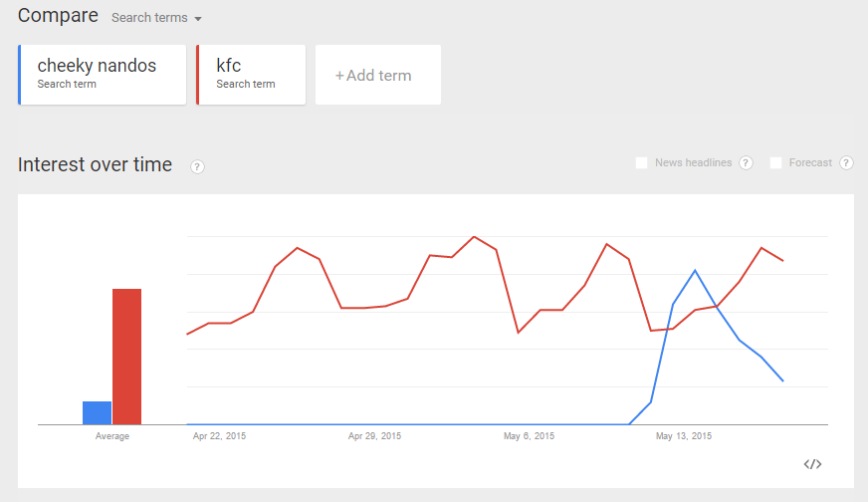Click the Add term box

(377, 75)
